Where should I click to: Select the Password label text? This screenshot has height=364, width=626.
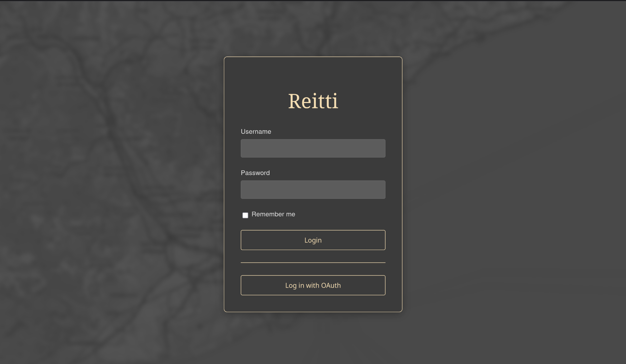click(x=255, y=173)
